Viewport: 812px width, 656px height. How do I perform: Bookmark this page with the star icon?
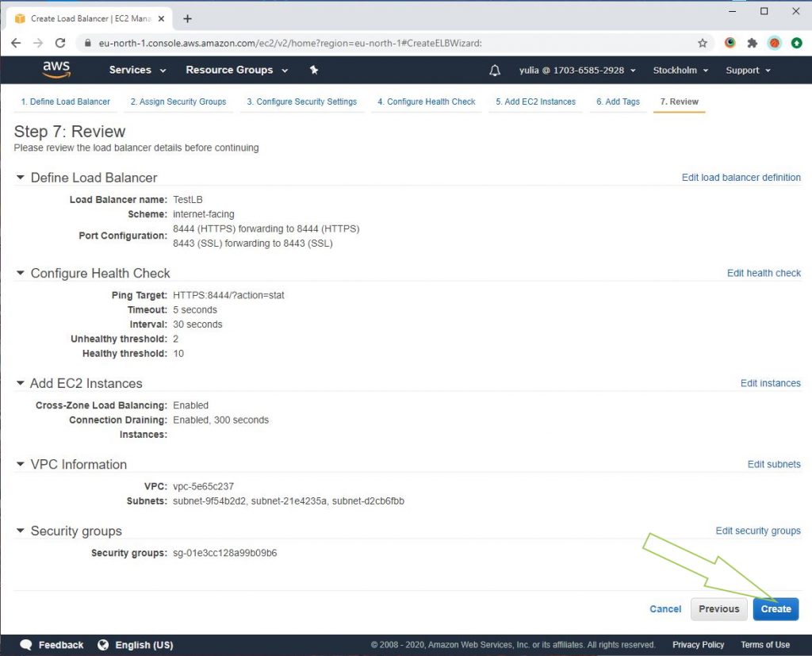(x=703, y=43)
